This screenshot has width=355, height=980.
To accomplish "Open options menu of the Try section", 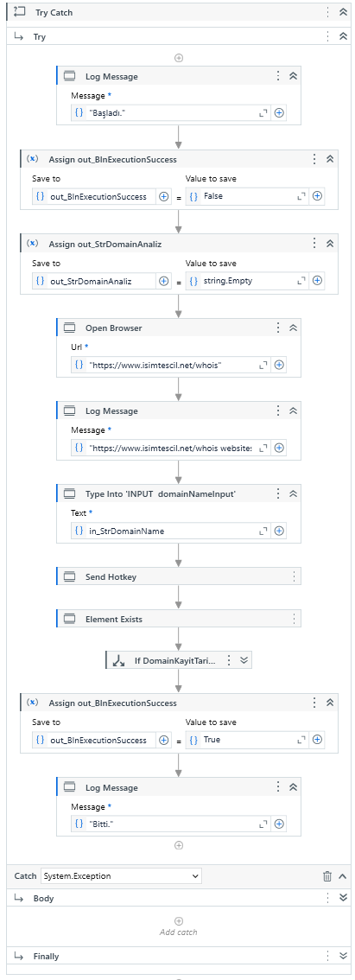I will [327, 36].
